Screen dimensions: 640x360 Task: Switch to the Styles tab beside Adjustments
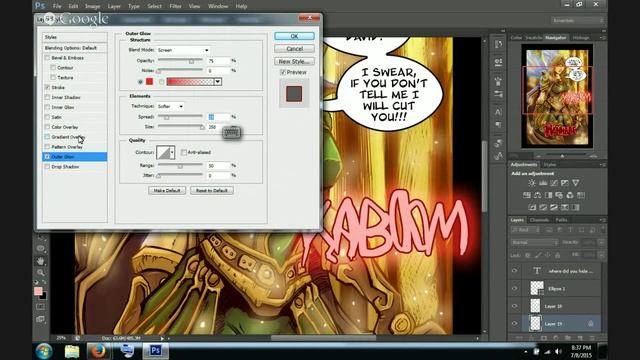coord(550,164)
